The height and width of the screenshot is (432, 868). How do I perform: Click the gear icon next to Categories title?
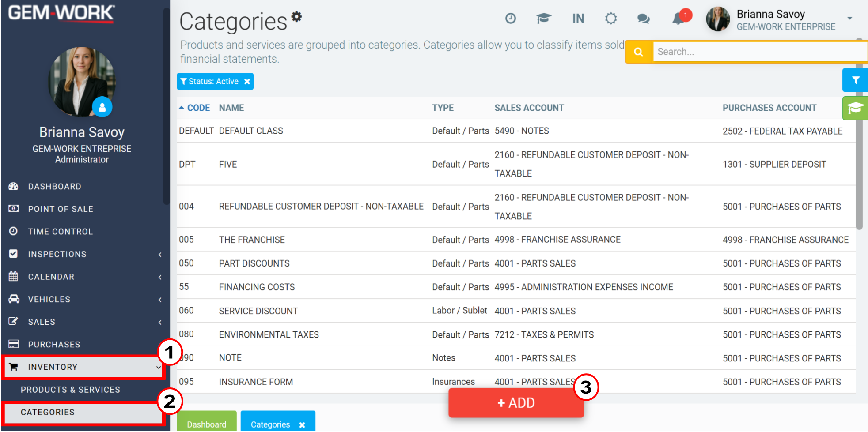(x=297, y=16)
